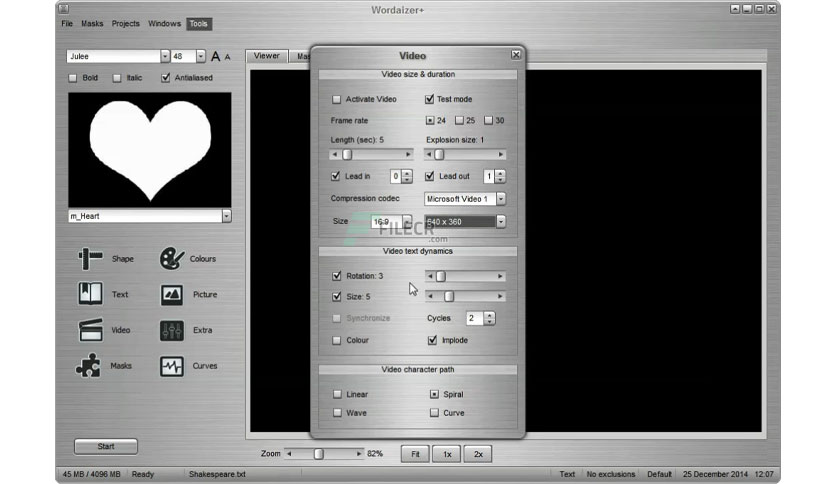
Task: Click left arrow of Size dynamics slider
Action: coord(430,296)
